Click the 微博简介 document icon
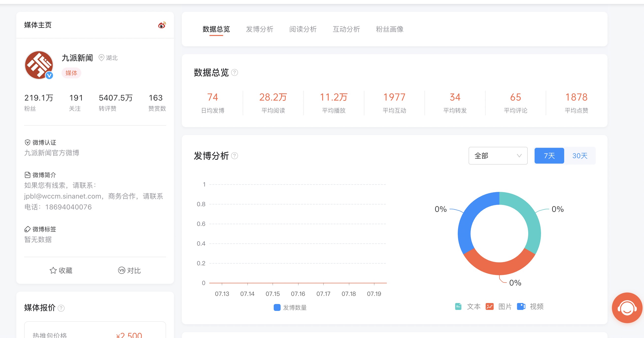This screenshot has width=644, height=338. tap(28, 175)
